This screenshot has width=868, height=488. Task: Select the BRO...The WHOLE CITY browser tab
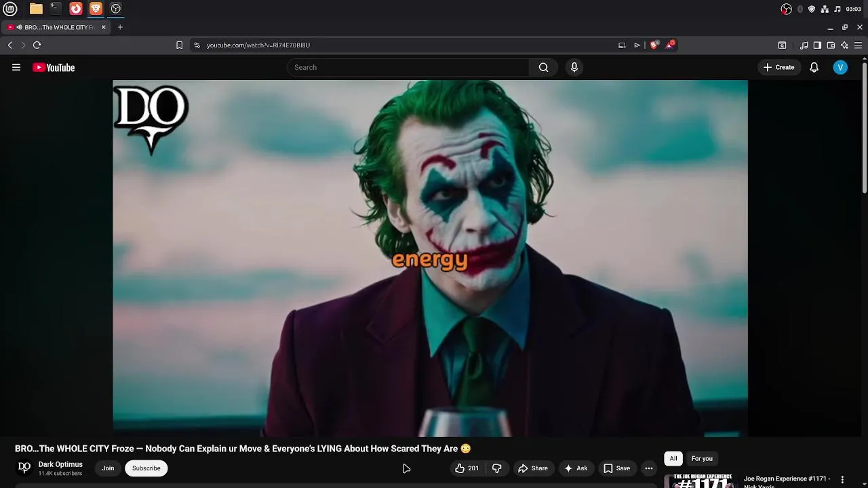click(56, 27)
